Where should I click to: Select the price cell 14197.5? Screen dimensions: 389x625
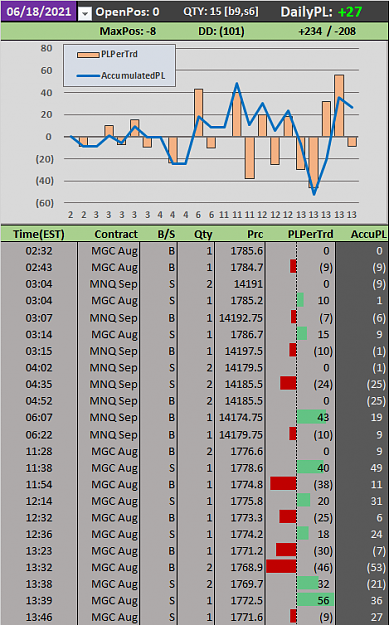240,351
